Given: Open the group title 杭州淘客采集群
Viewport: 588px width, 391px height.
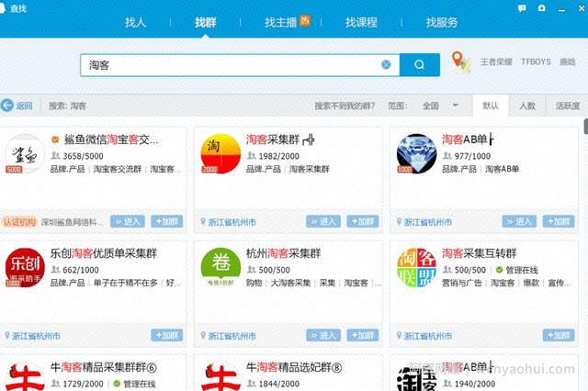Looking at the screenshot, I should tap(284, 253).
